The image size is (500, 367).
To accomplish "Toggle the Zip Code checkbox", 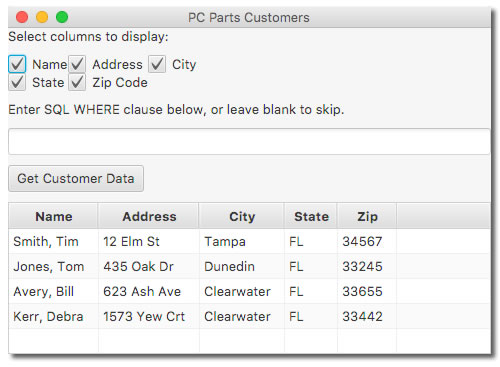I will [77, 82].
